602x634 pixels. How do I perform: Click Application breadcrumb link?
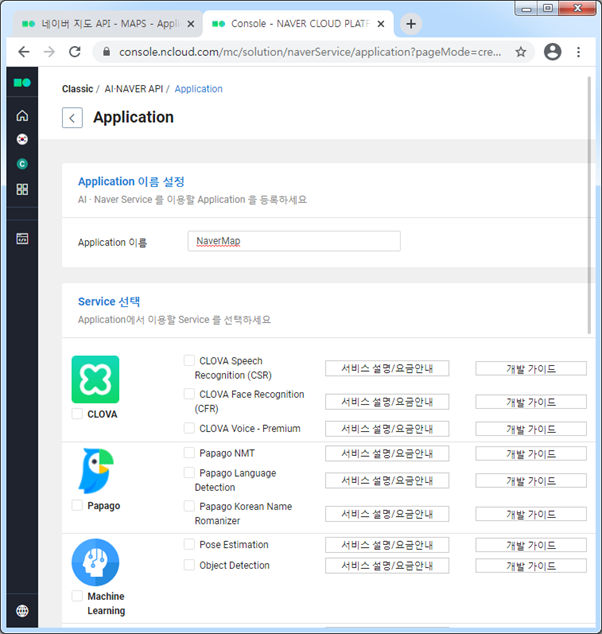(199, 89)
